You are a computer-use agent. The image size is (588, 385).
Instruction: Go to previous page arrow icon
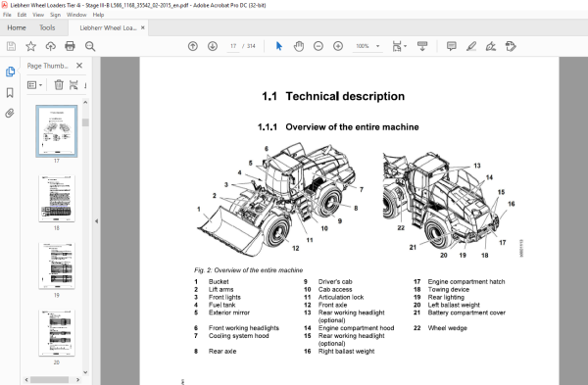(193, 46)
